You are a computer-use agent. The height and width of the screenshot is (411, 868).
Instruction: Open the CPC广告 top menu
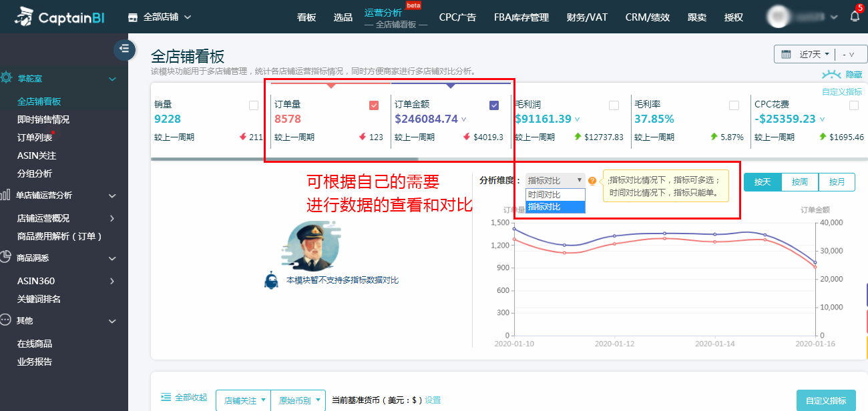(457, 17)
